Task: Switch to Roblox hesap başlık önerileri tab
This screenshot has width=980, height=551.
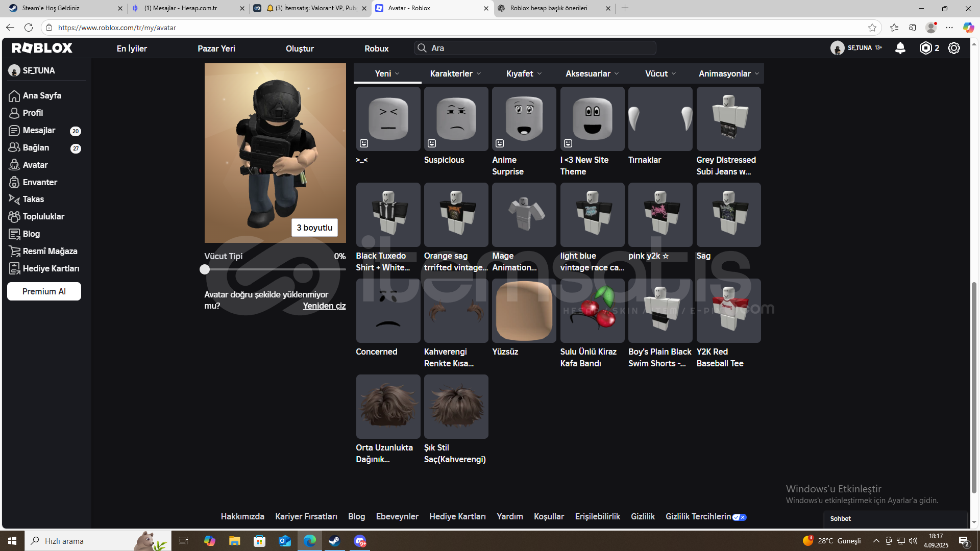Action: click(x=553, y=8)
